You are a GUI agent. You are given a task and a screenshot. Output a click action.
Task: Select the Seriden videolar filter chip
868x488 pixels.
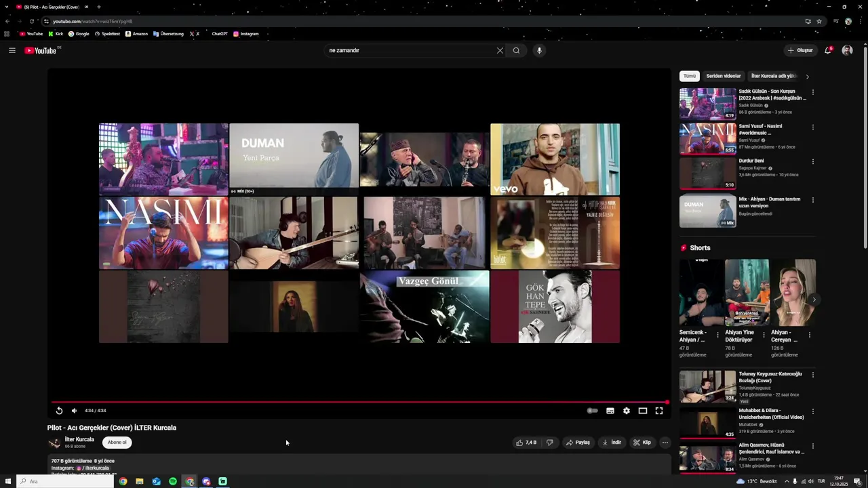[x=724, y=76]
